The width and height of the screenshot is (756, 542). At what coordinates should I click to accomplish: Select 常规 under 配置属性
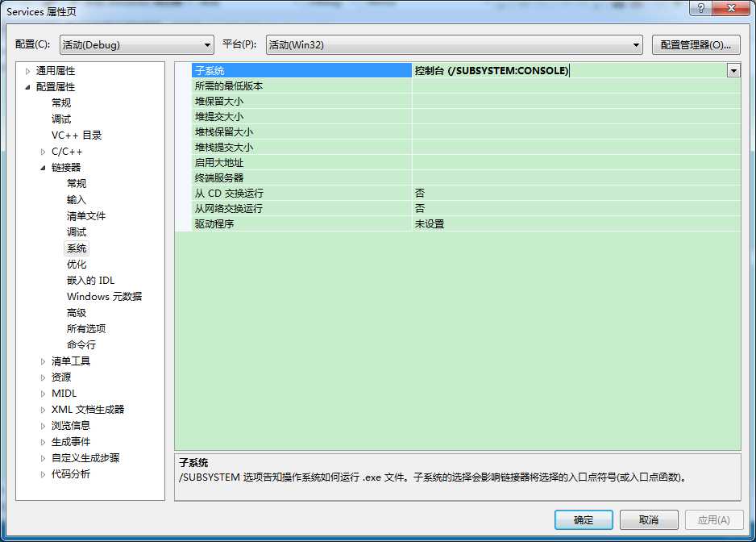click(61, 102)
